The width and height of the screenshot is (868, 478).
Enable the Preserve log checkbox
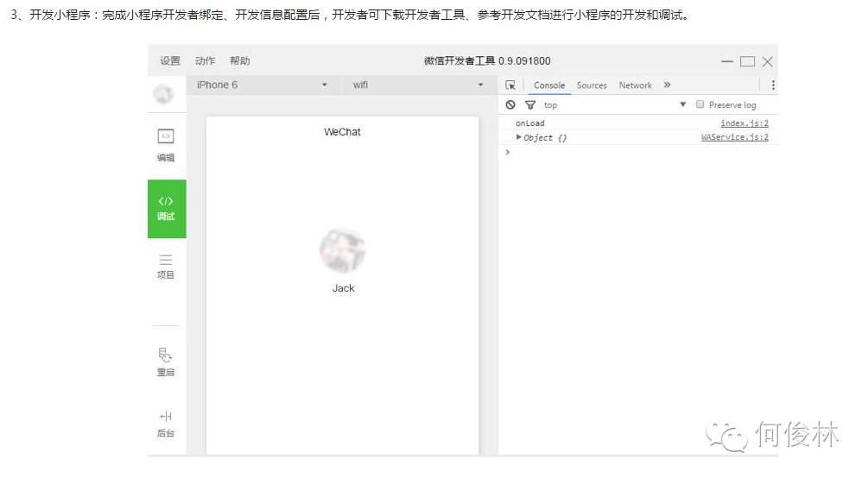[700, 104]
